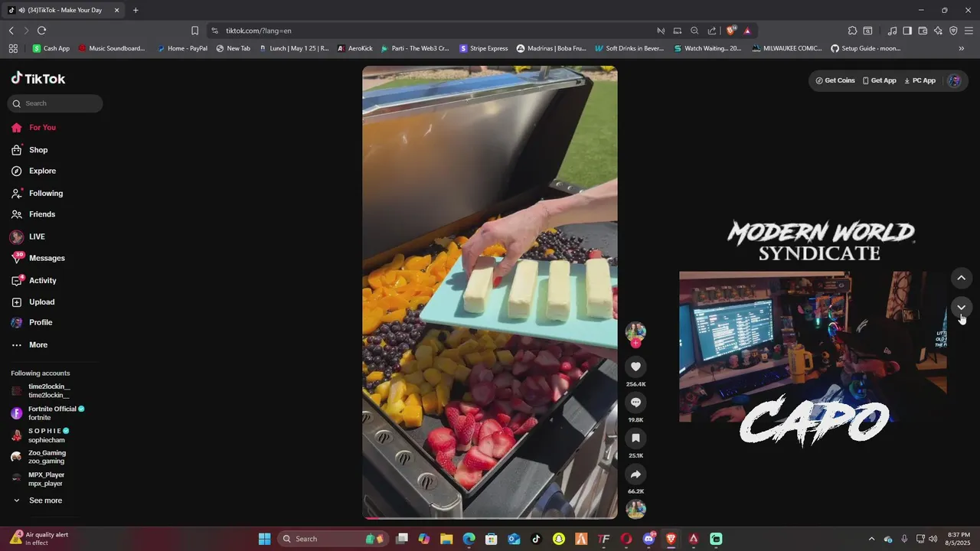Click the PC App download button

tap(920, 80)
